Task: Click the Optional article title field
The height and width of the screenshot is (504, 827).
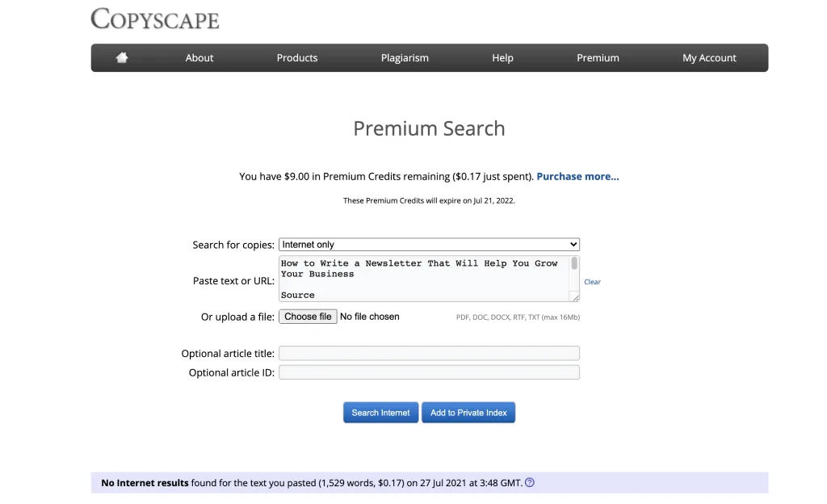Action: 429,353
